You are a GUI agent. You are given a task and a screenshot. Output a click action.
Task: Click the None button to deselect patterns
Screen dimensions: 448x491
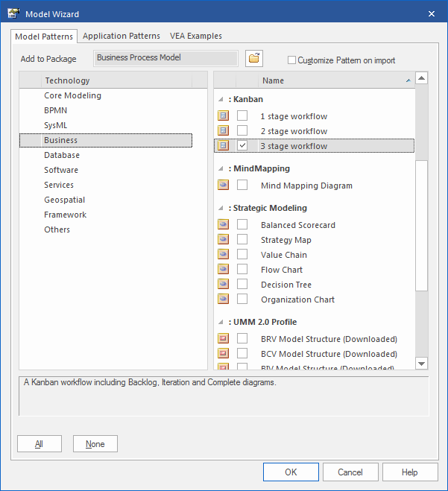(95, 444)
